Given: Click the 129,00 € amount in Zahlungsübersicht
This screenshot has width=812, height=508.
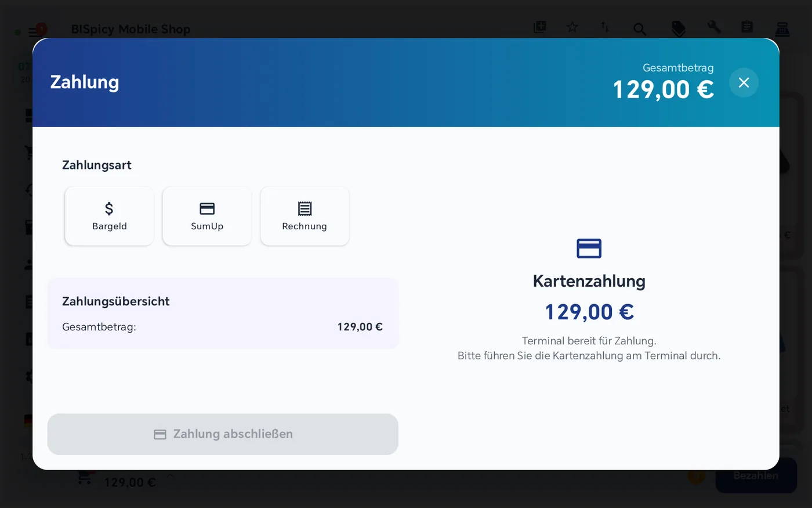Looking at the screenshot, I should [x=360, y=327].
